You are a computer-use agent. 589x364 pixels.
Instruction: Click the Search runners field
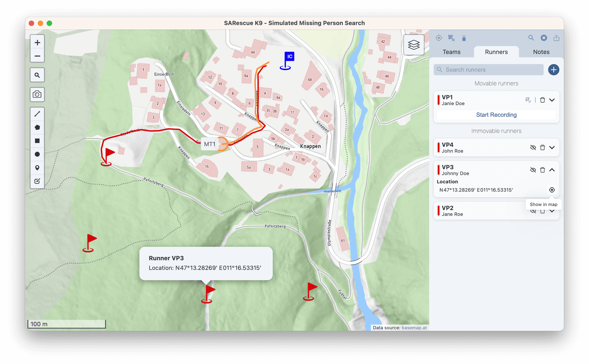(488, 70)
